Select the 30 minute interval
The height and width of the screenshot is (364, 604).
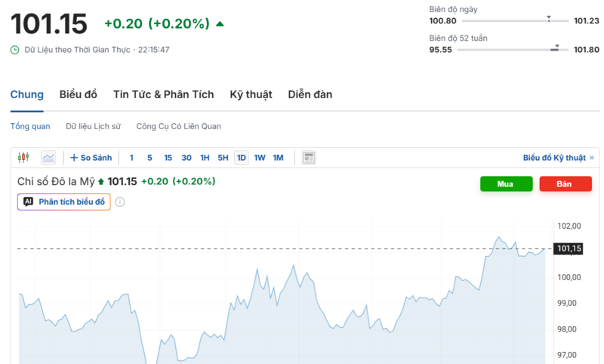pyautogui.click(x=186, y=158)
